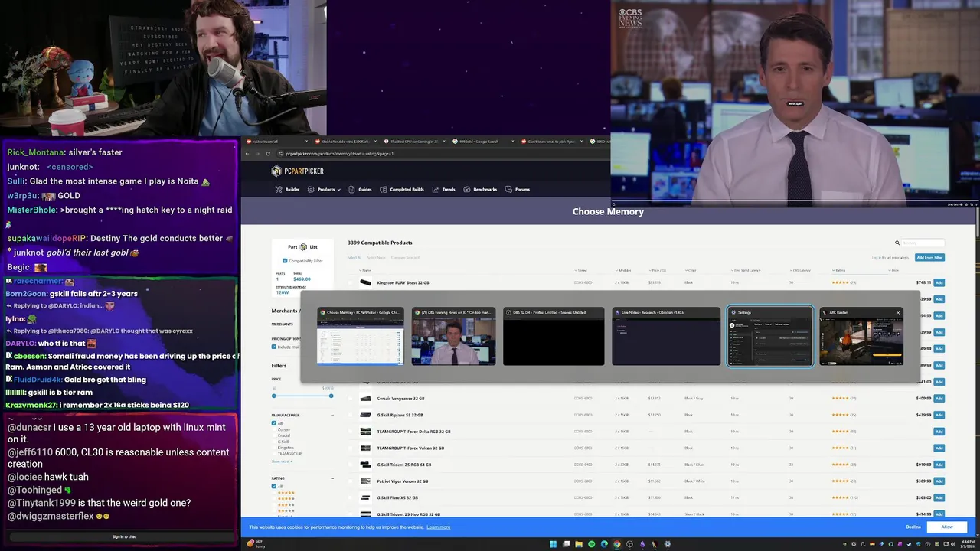Toggle rating All checkbox

click(274, 486)
